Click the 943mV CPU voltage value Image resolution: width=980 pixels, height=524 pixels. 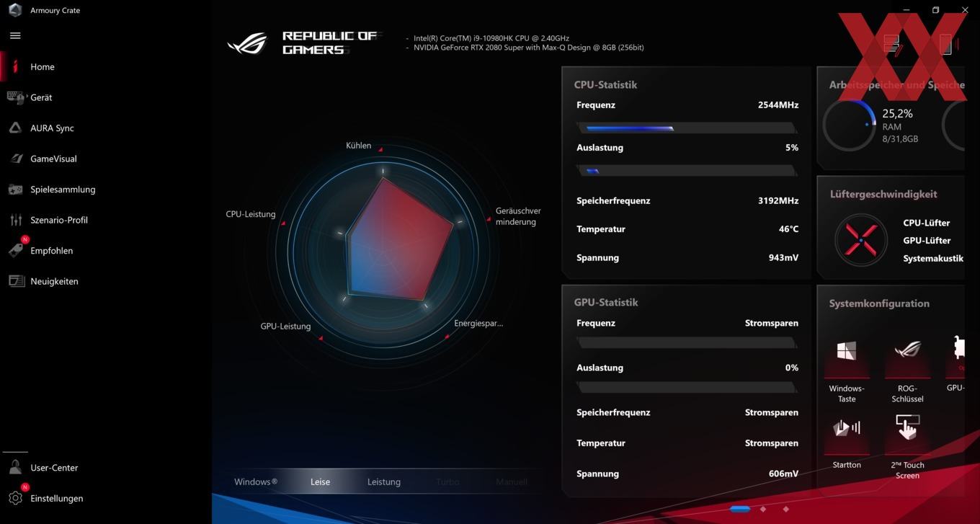point(783,257)
